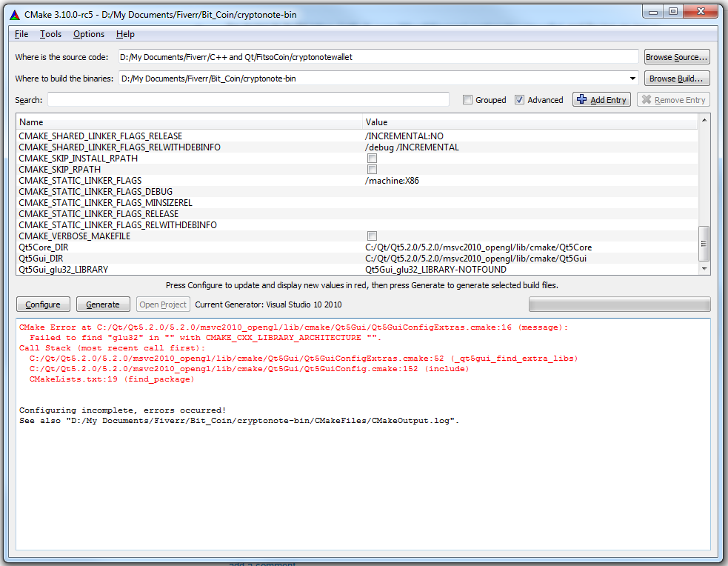Click the Search input field
The image size is (728, 566).
248,99
